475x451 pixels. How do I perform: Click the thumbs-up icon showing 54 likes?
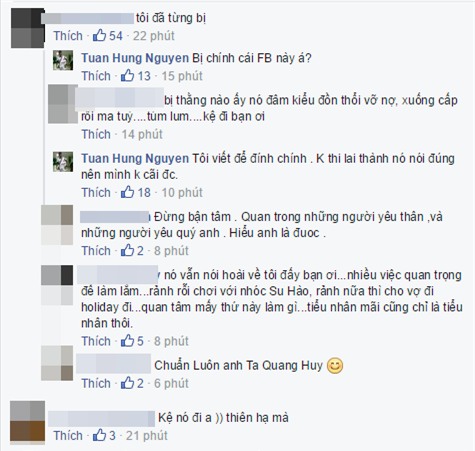click(99, 35)
